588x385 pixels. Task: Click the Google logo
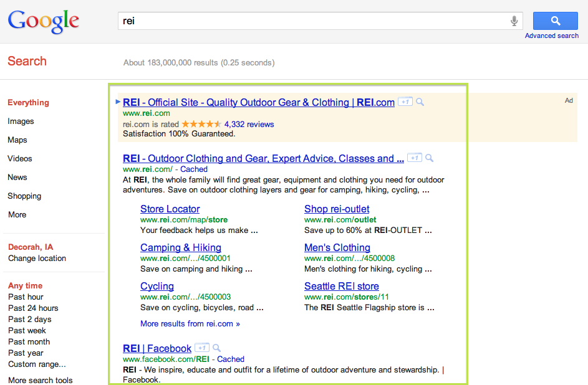click(x=44, y=21)
